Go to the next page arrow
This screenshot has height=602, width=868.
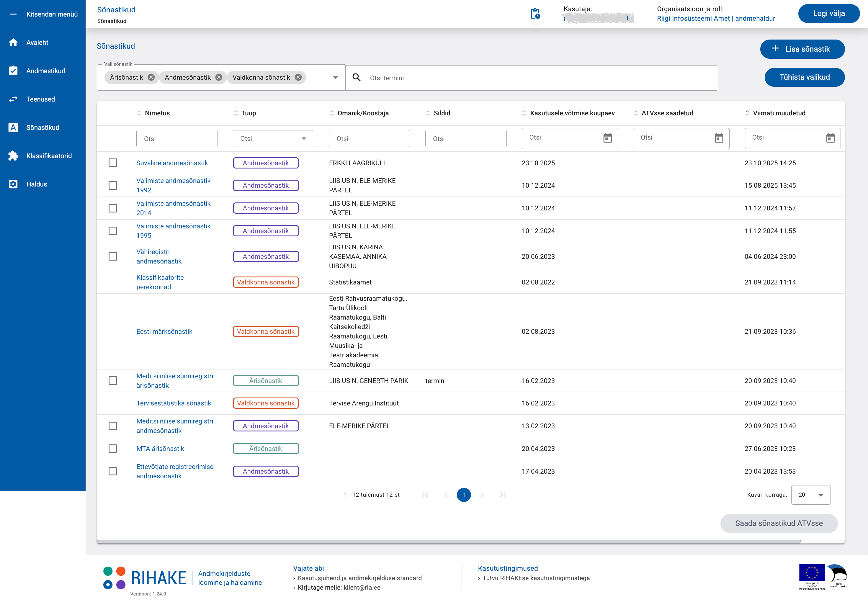coord(482,495)
